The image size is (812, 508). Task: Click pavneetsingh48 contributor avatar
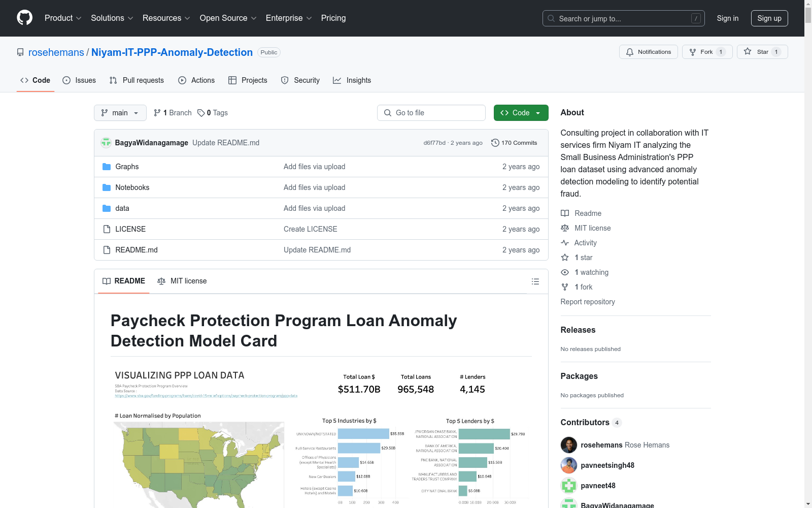click(x=569, y=465)
